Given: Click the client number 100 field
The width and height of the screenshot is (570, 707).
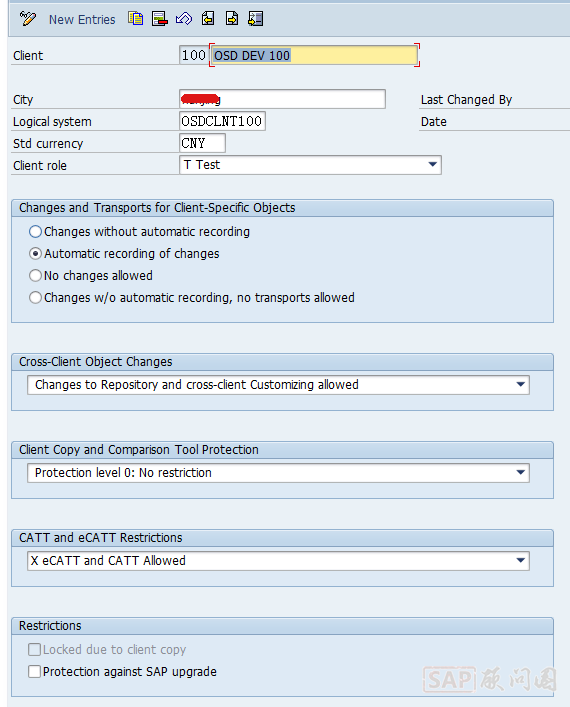Looking at the screenshot, I should coord(193,55).
